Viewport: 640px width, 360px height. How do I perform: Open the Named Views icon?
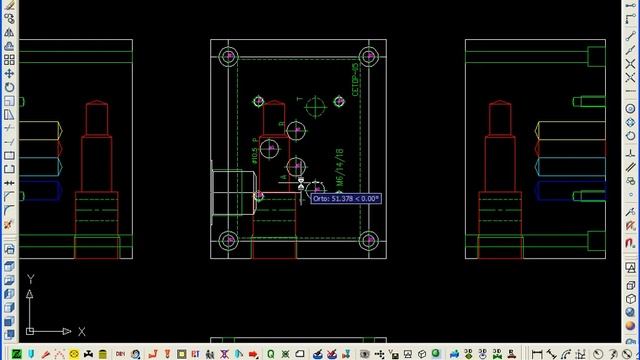click(x=9, y=249)
